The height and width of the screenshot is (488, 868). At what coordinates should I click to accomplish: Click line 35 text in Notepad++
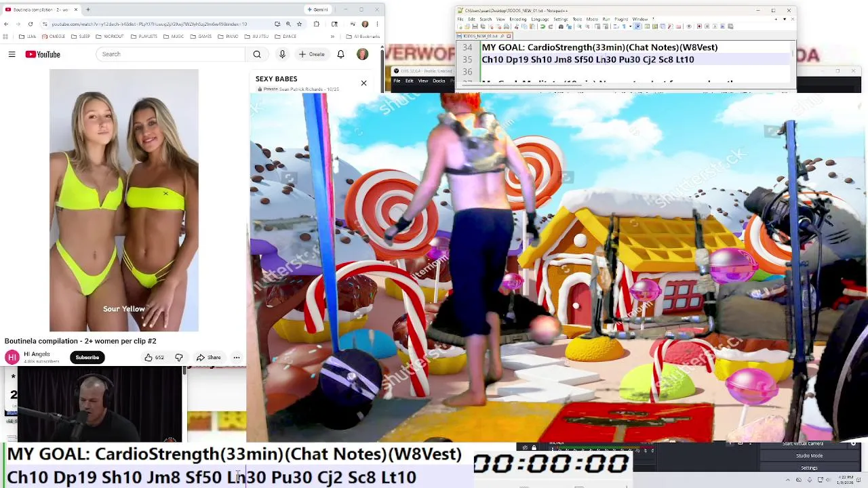pos(587,60)
